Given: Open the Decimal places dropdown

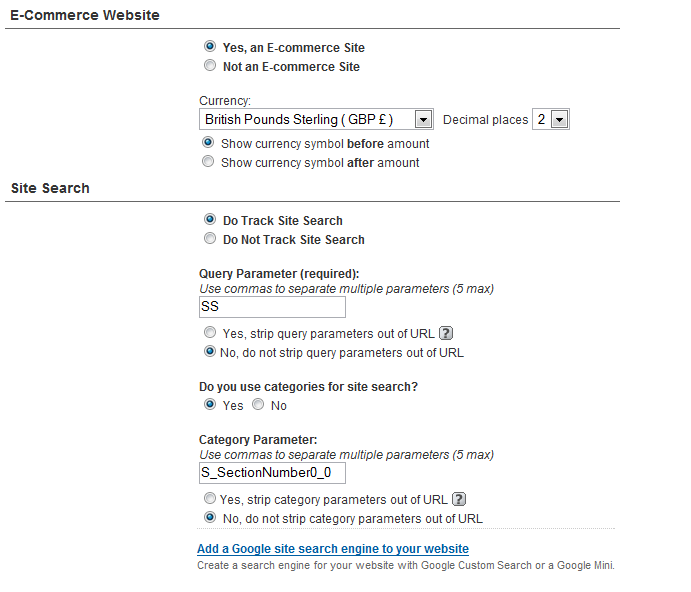Looking at the screenshot, I should [559, 120].
